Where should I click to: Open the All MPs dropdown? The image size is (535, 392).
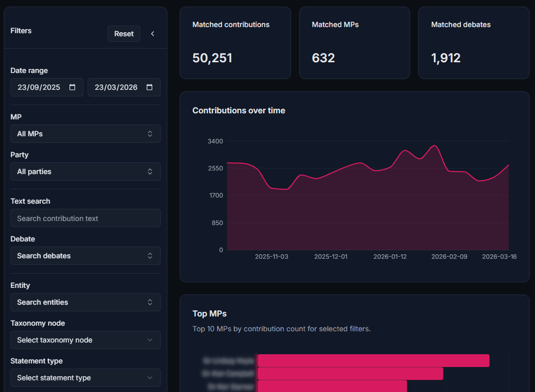coord(85,134)
